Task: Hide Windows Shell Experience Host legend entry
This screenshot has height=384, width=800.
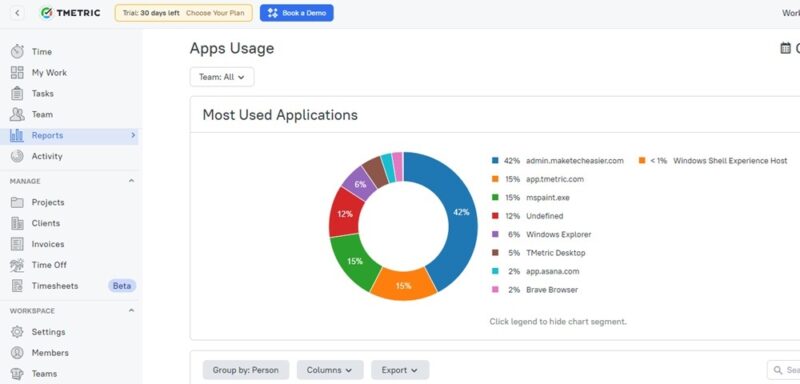Action: tap(713, 161)
